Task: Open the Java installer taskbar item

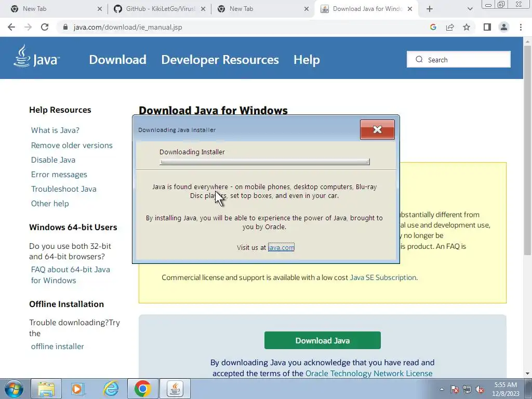Action: coord(175,389)
